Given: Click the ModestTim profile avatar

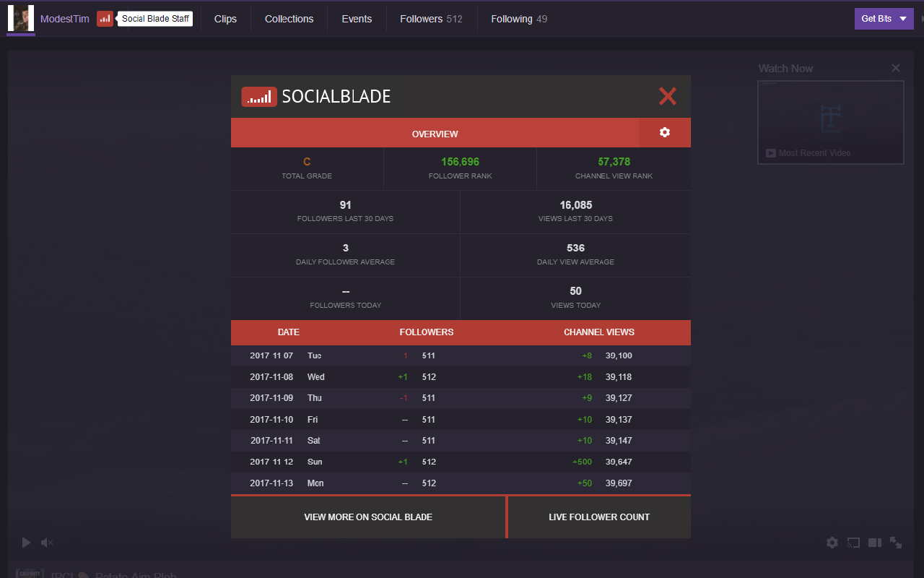Looking at the screenshot, I should 21,19.
